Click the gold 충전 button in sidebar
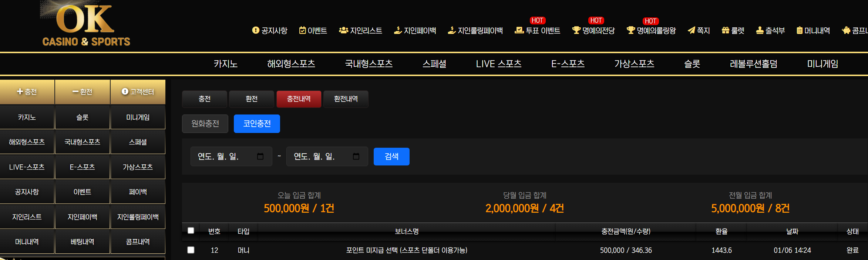 pos(27,92)
